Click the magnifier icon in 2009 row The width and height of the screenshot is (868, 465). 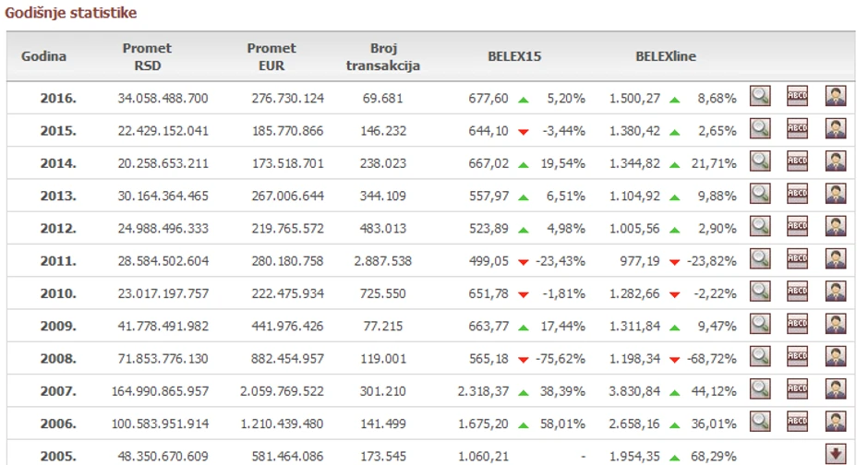(x=760, y=325)
